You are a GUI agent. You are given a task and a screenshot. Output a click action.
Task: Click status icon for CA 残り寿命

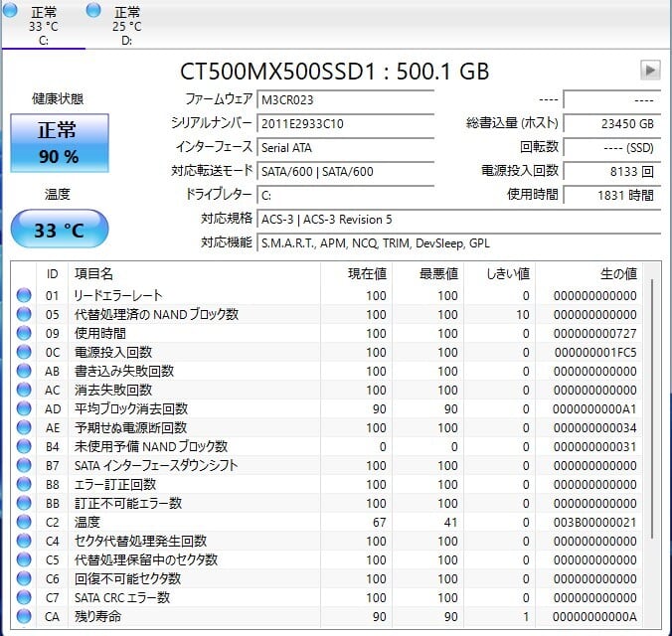click(x=24, y=616)
